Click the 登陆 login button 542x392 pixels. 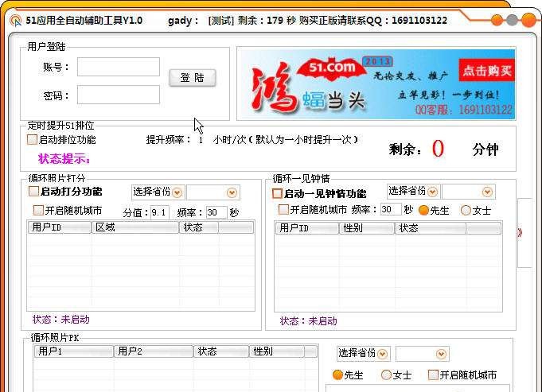192,77
